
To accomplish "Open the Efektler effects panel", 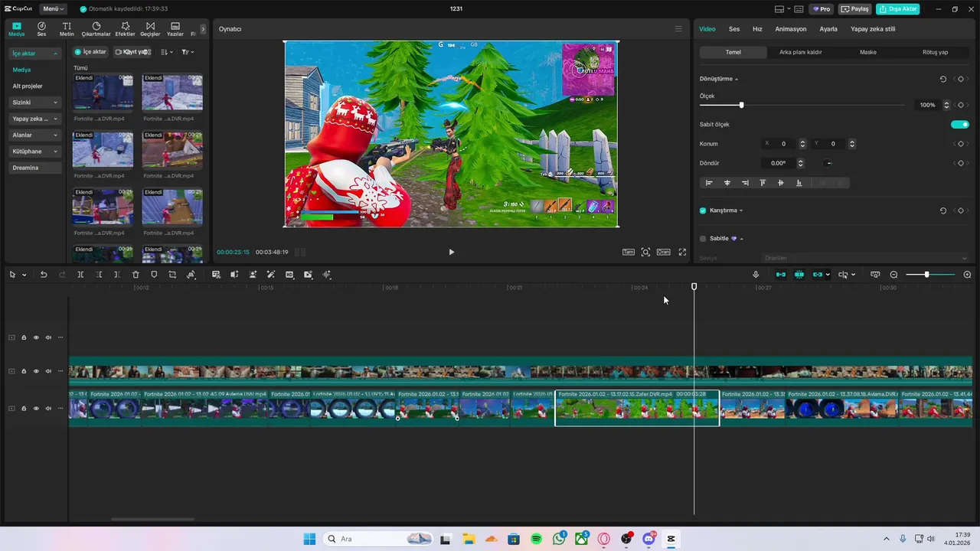I will 125,29.
